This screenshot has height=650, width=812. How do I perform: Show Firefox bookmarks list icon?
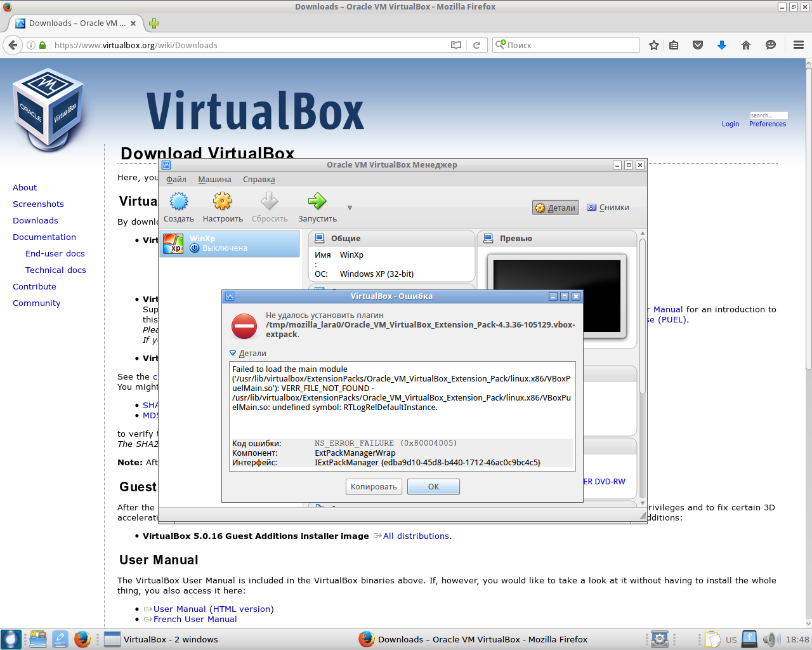[x=674, y=45]
